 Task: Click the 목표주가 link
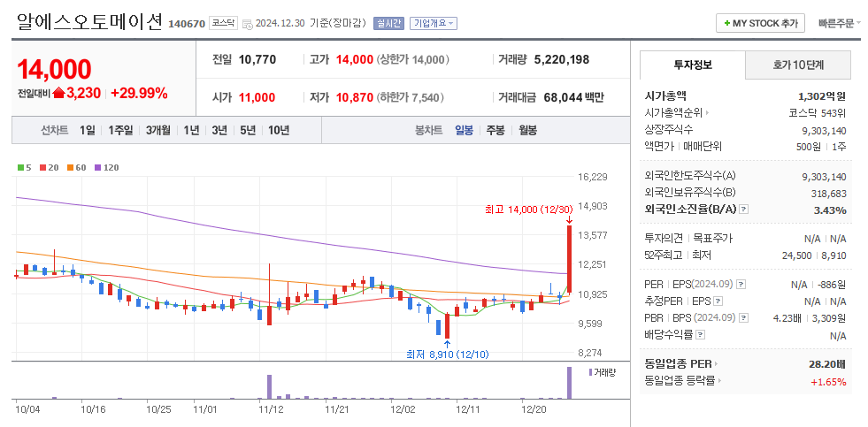(x=712, y=239)
